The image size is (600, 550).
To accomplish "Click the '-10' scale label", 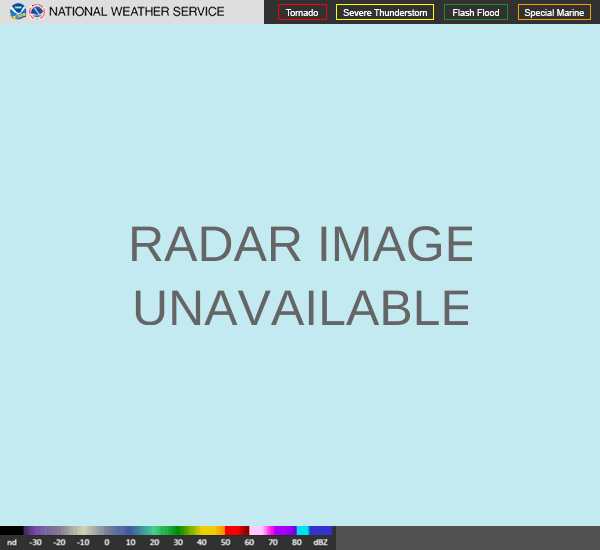I will tap(83, 542).
